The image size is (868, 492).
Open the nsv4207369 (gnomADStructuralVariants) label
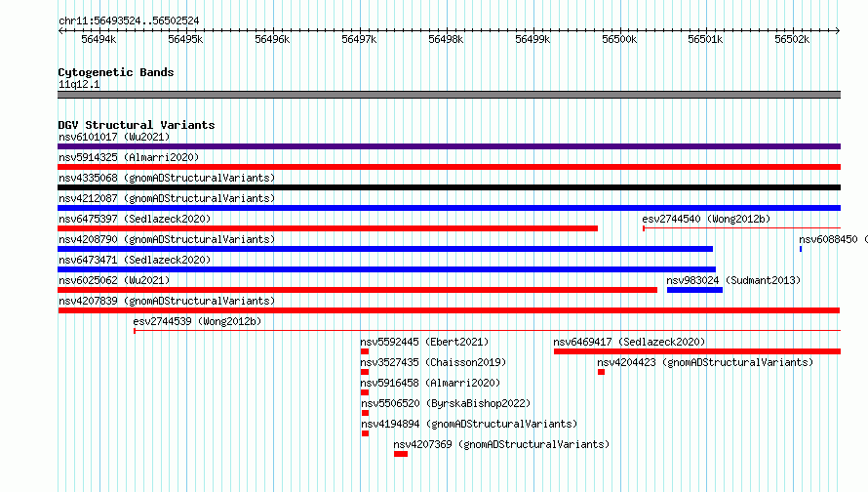pos(501,444)
